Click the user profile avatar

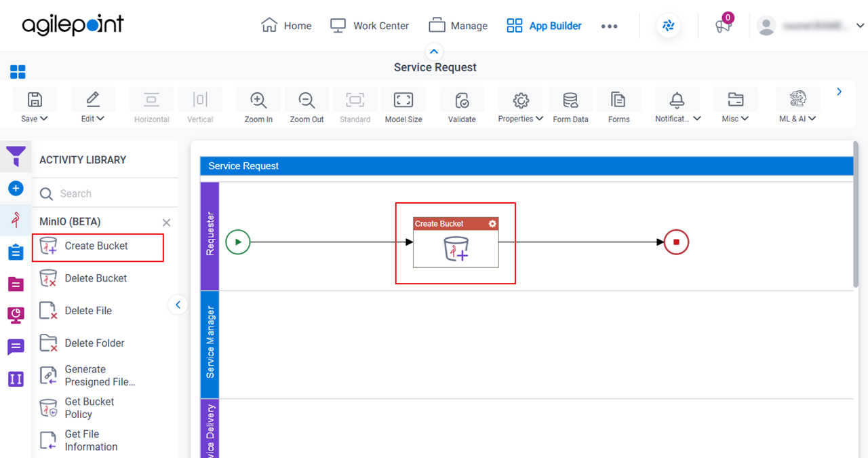(x=766, y=26)
